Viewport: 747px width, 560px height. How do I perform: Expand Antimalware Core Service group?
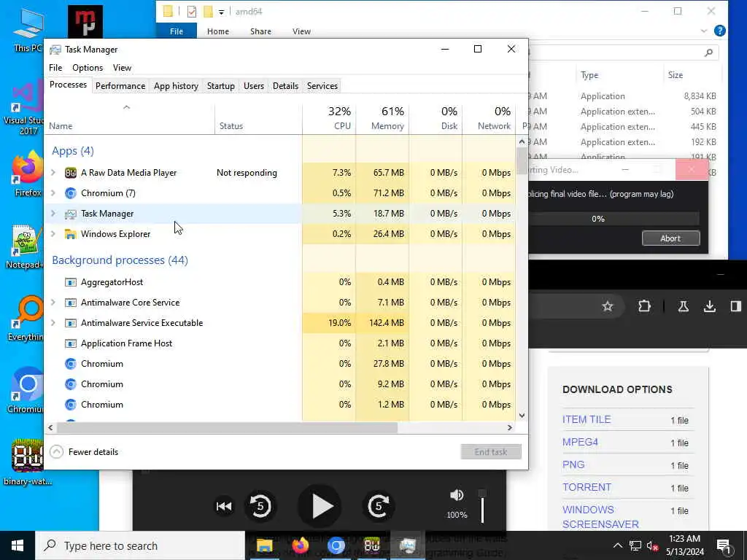point(53,303)
